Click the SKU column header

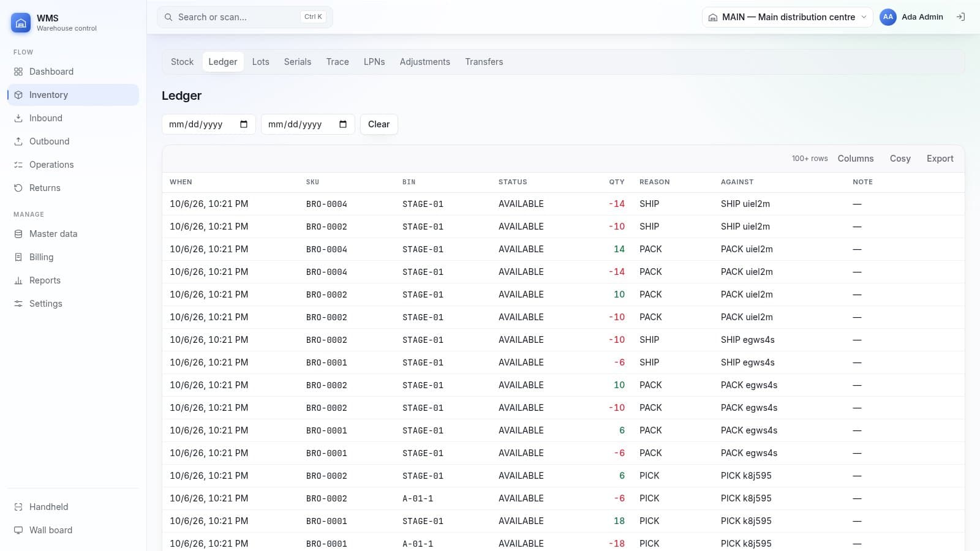tap(312, 182)
